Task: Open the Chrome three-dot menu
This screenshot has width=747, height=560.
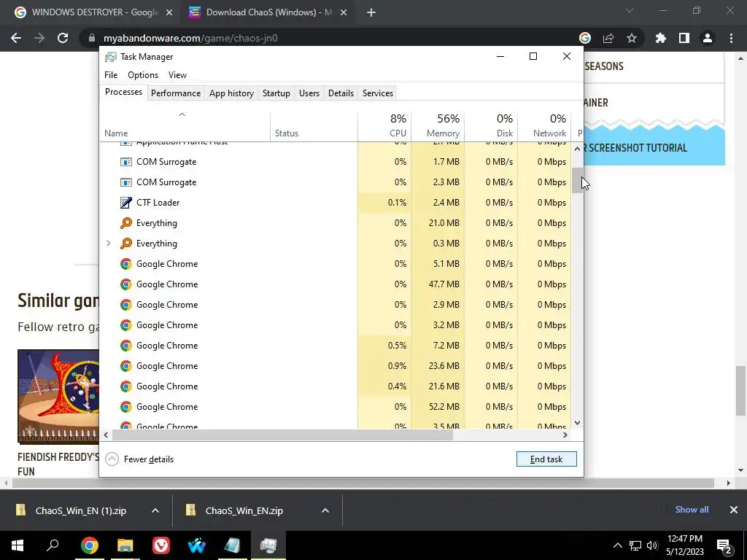Action: click(731, 38)
